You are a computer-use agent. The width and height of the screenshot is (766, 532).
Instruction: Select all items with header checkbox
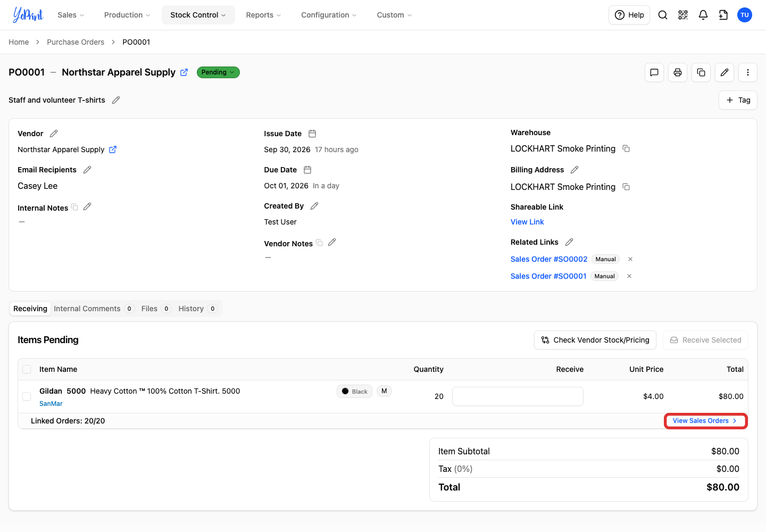click(27, 369)
